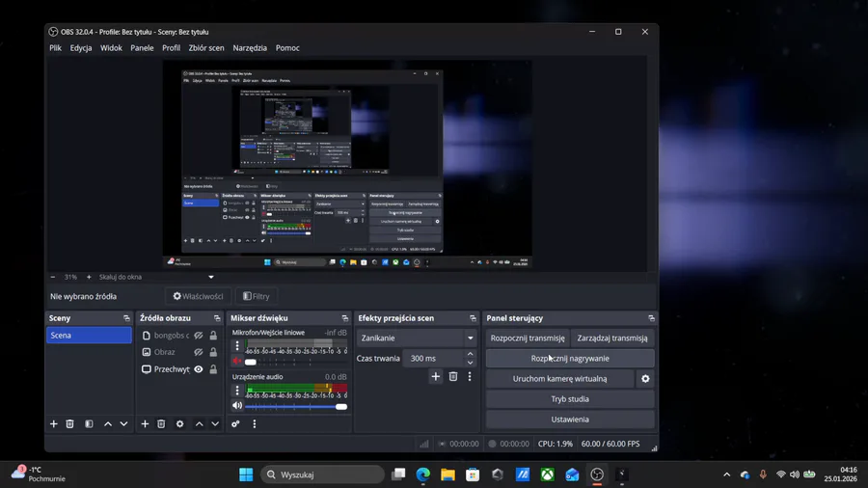Viewport: 868px width, 488px height.
Task: Open the Plik menu
Action: coord(55,48)
